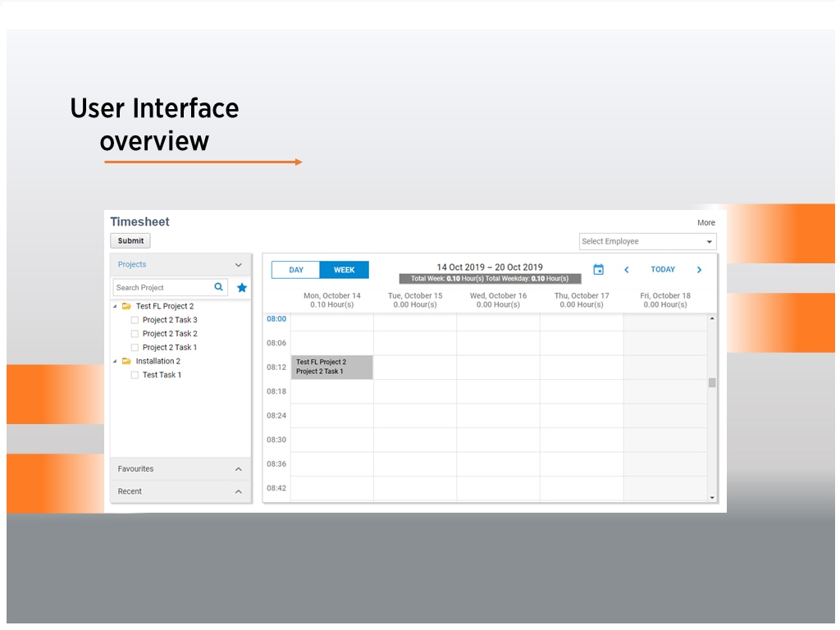Jump to TODAY in the calendar
The height and width of the screenshot is (630, 840).
tap(663, 270)
